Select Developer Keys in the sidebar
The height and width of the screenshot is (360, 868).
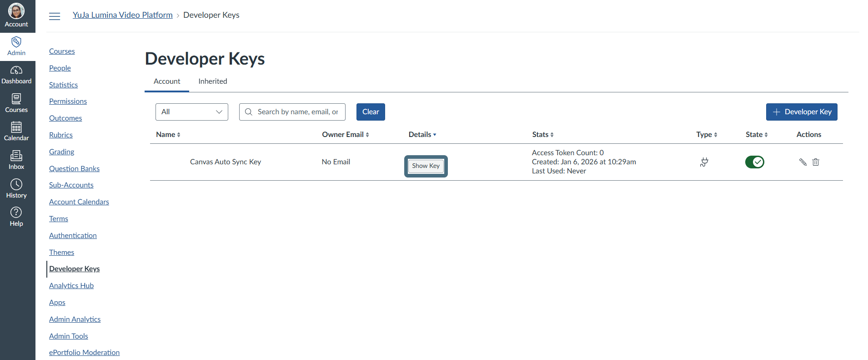tap(74, 269)
